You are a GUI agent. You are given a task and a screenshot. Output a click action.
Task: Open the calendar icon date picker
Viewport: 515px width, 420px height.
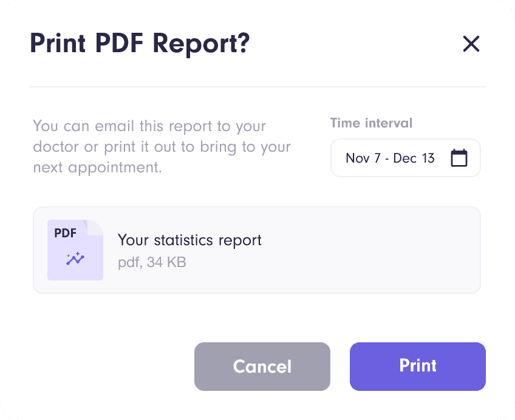(459, 158)
